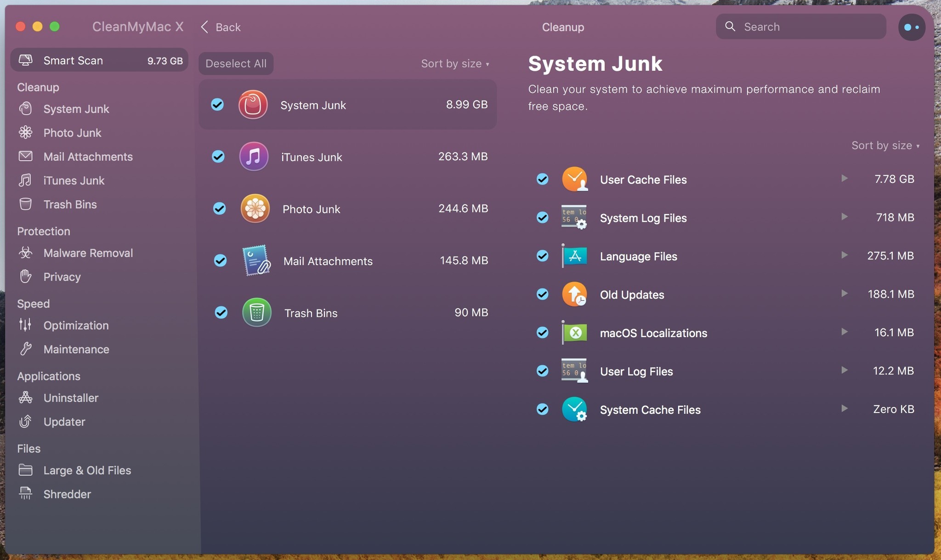The height and width of the screenshot is (560, 941).
Task: Open the Shredder icon in sidebar
Action: pyautogui.click(x=26, y=493)
